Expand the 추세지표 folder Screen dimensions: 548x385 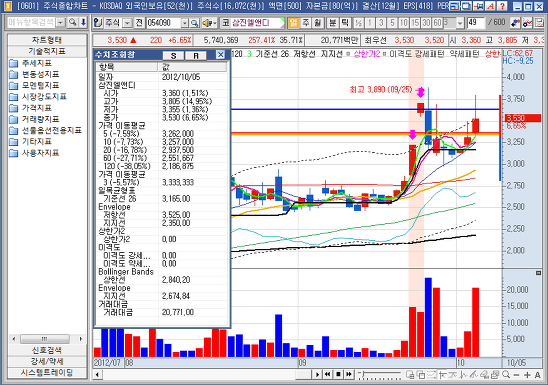(x=31, y=63)
